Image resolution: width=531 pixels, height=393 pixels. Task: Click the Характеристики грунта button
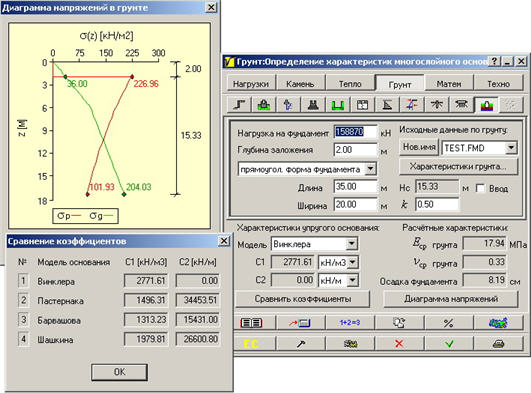coord(459,166)
